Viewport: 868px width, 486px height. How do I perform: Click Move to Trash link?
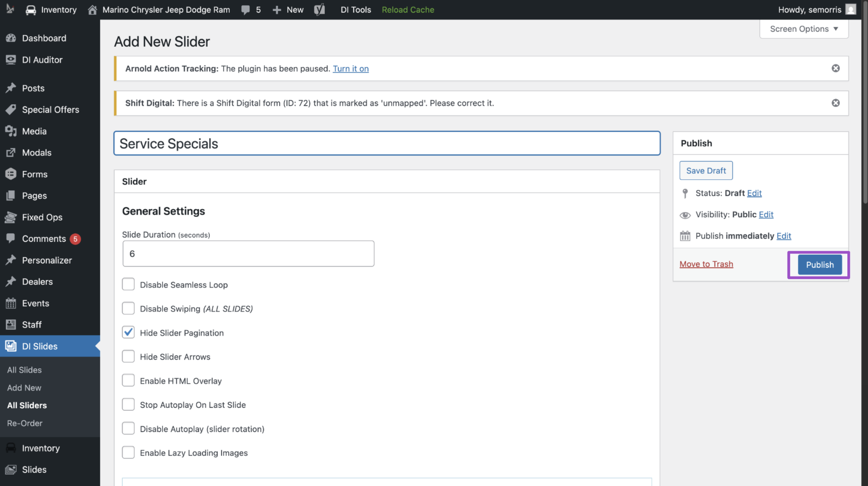coord(706,264)
